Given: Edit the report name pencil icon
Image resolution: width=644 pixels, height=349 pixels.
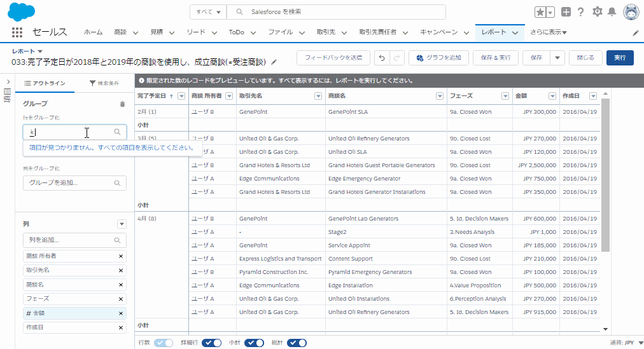Looking at the screenshot, I should pyautogui.click(x=274, y=62).
